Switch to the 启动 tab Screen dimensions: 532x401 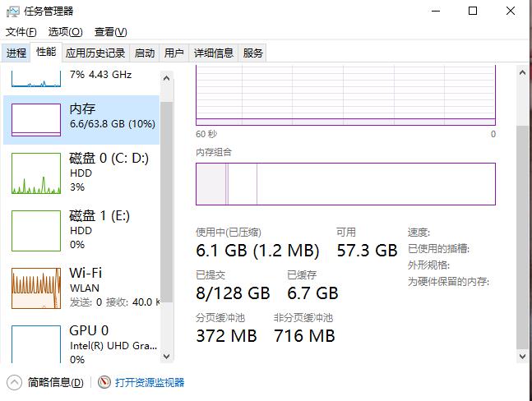coord(145,53)
